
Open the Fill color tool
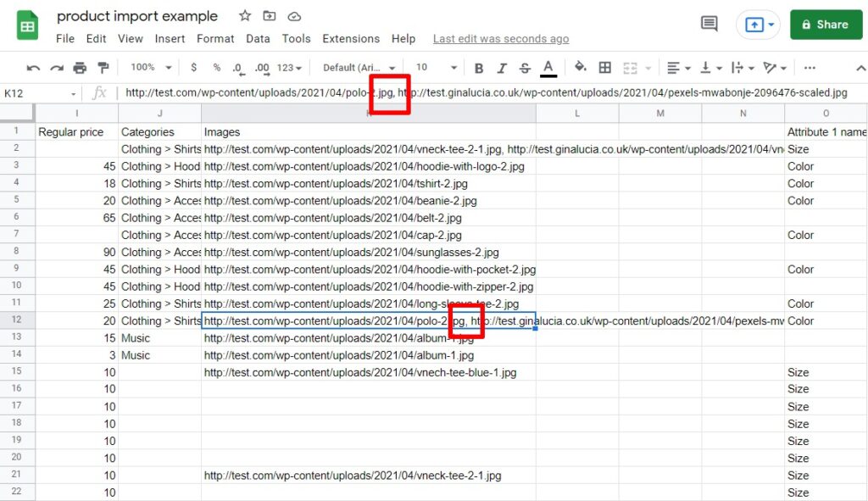(580, 67)
